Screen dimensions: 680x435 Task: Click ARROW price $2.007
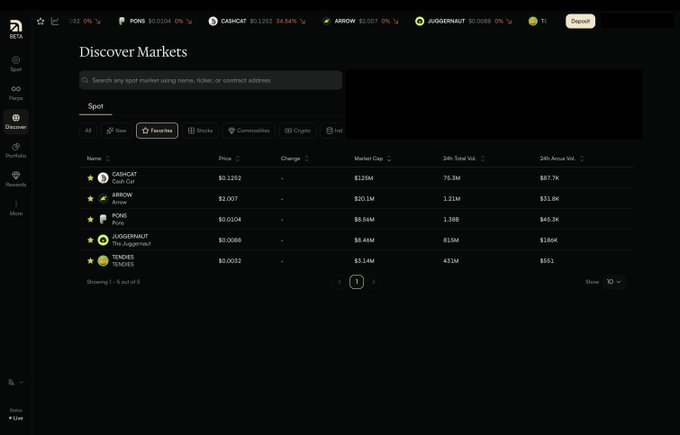tap(228, 199)
